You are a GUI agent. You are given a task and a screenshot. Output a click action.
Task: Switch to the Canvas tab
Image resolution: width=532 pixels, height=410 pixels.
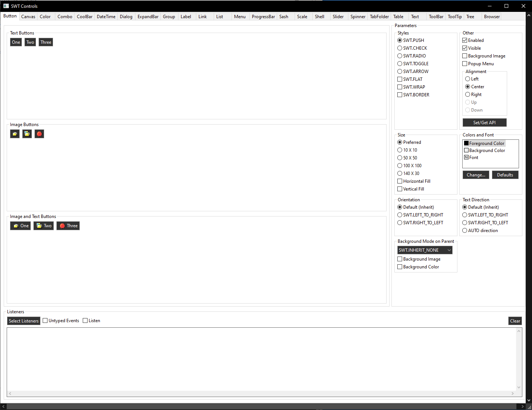click(28, 17)
